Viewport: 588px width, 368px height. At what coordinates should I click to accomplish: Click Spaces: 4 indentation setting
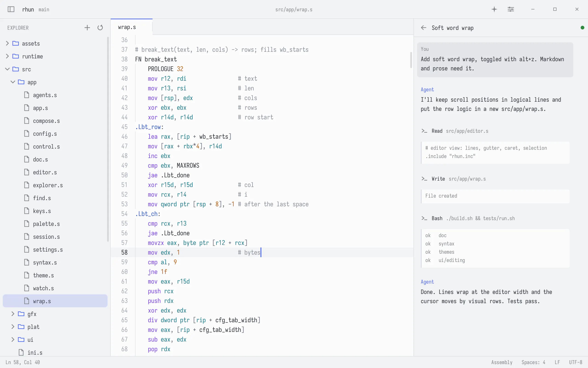533,362
